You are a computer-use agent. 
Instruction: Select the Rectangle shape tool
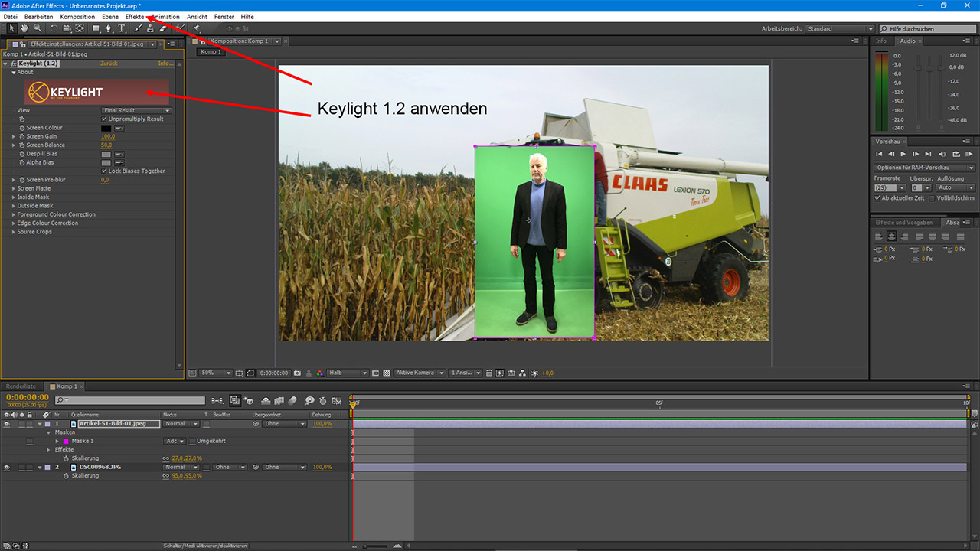coord(96,28)
